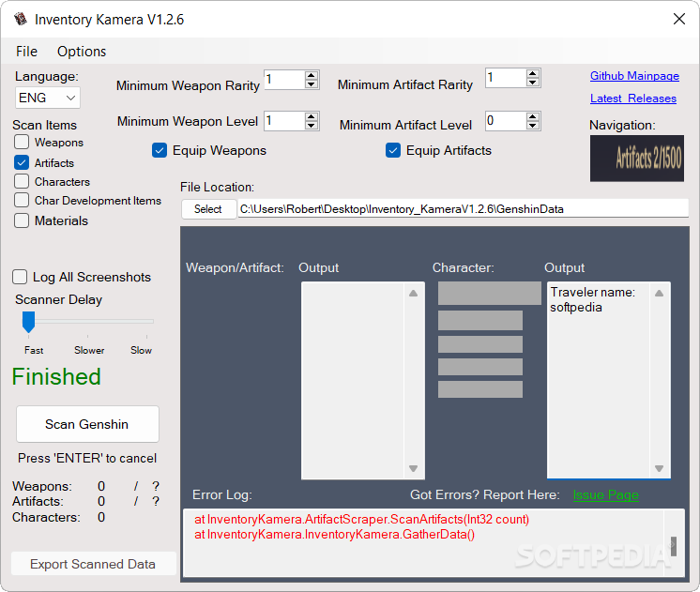Click the Finished status text
The image size is (700, 592).
56,376
